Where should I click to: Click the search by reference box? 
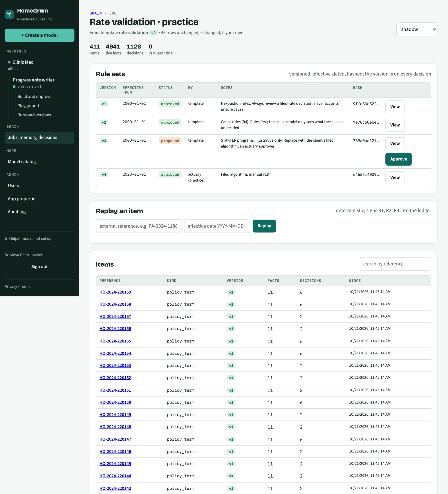pyautogui.click(x=395, y=264)
